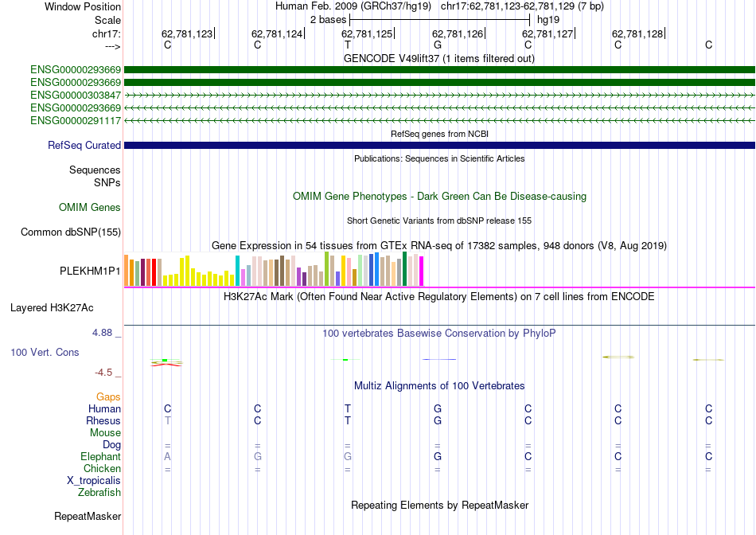Viewport: 756px width, 535px height.
Task: Open Publications: Sequences in Scientific Articles title
Action: point(439,158)
